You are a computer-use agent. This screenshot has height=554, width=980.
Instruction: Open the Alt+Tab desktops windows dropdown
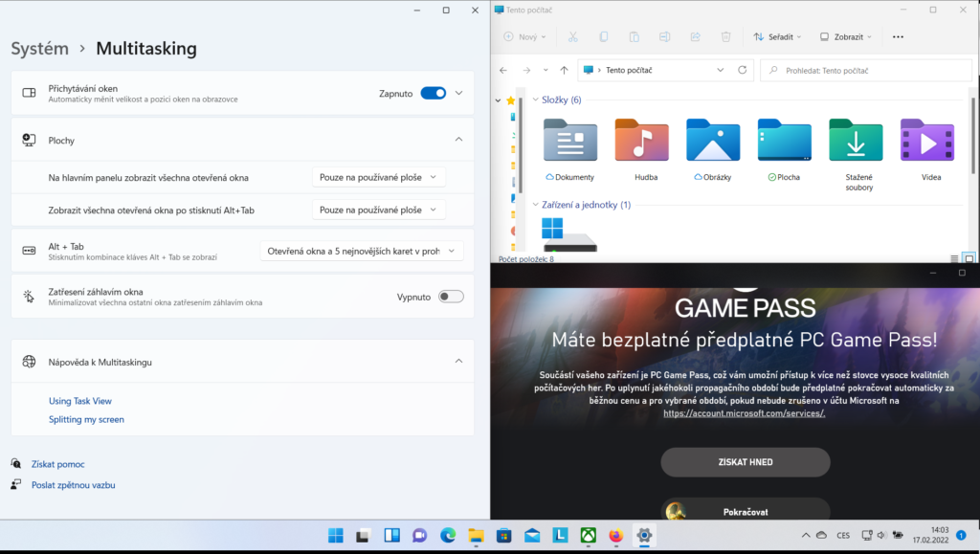coord(379,210)
